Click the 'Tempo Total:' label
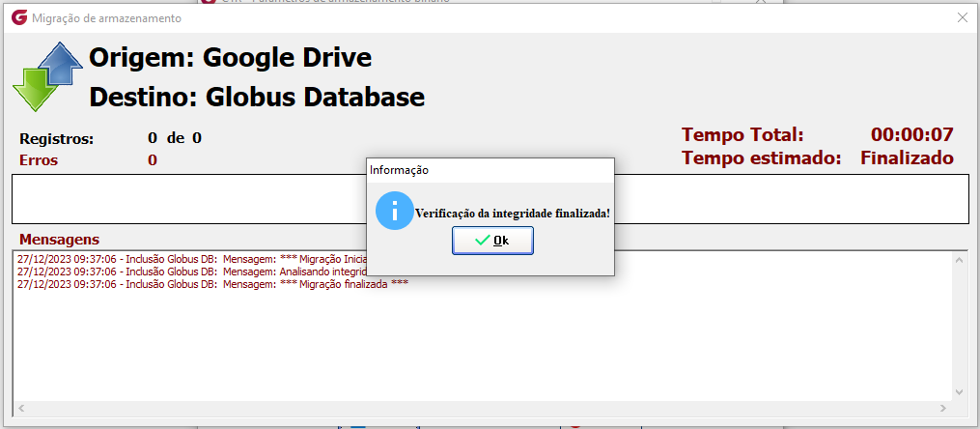Image resolution: width=980 pixels, height=429 pixels. pyautogui.click(x=742, y=134)
